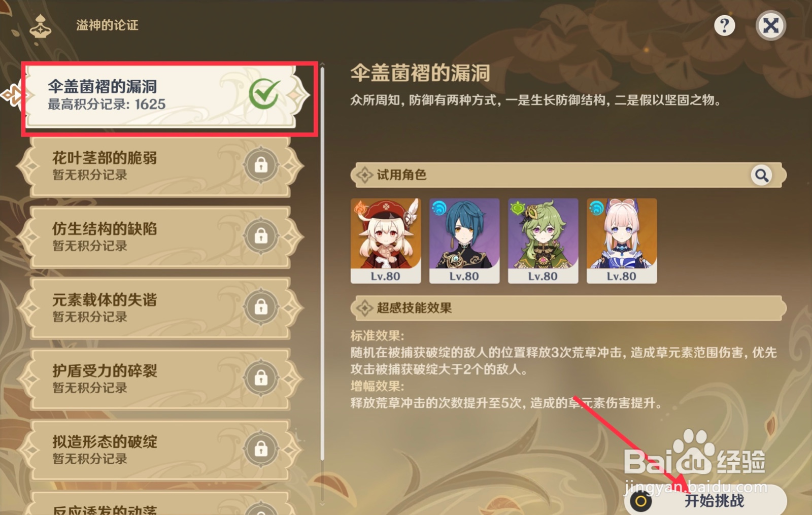Select the 元素载体的失谐 stage entry
This screenshot has height=515, width=812.
[160, 308]
